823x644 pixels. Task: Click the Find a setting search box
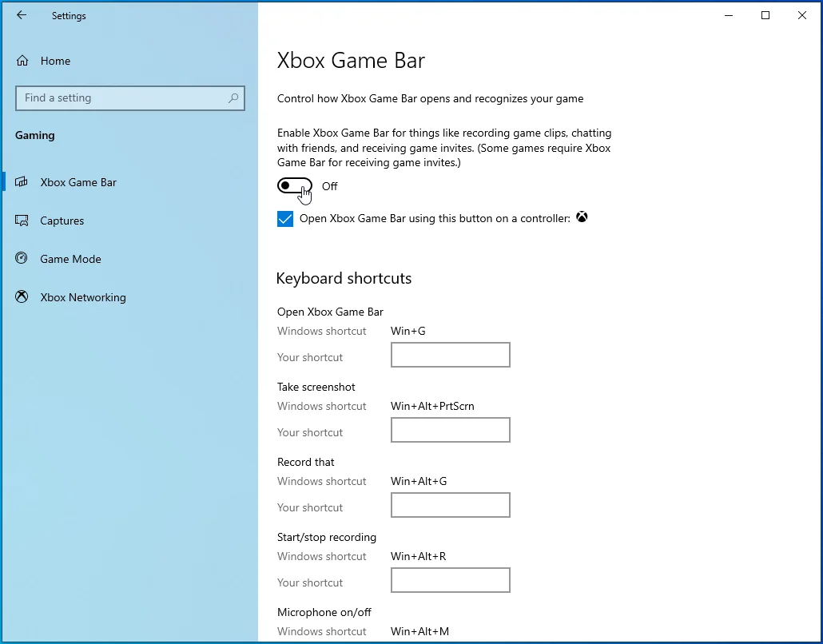click(130, 98)
